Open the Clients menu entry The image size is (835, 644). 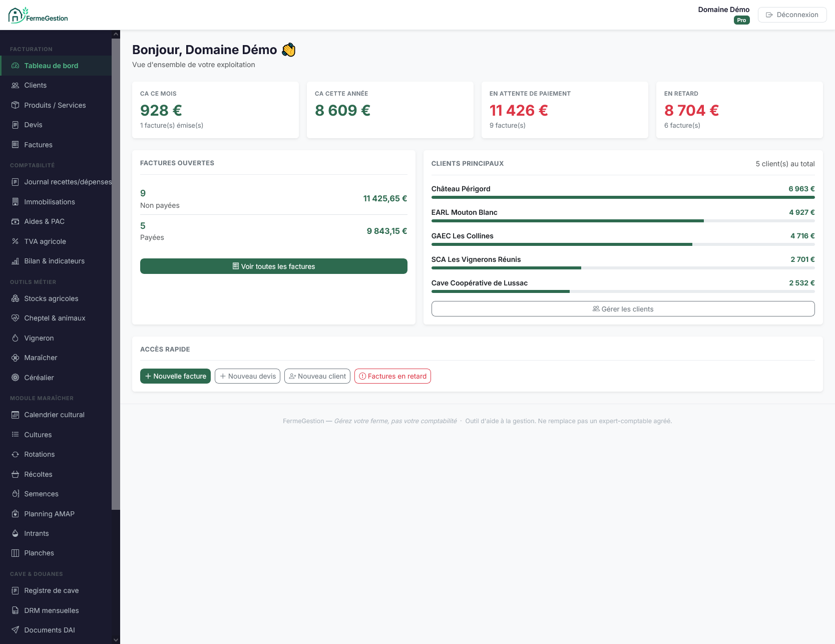point(56,85)
